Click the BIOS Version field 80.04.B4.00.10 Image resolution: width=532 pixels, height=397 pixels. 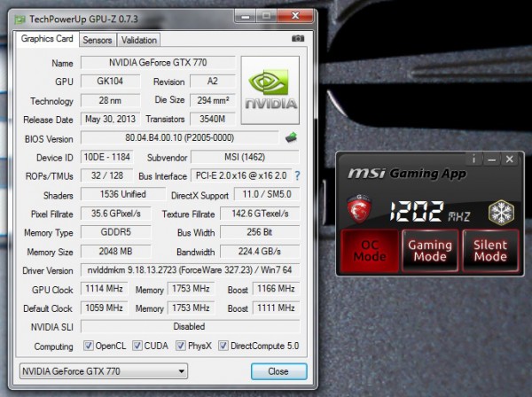[179, 137]
